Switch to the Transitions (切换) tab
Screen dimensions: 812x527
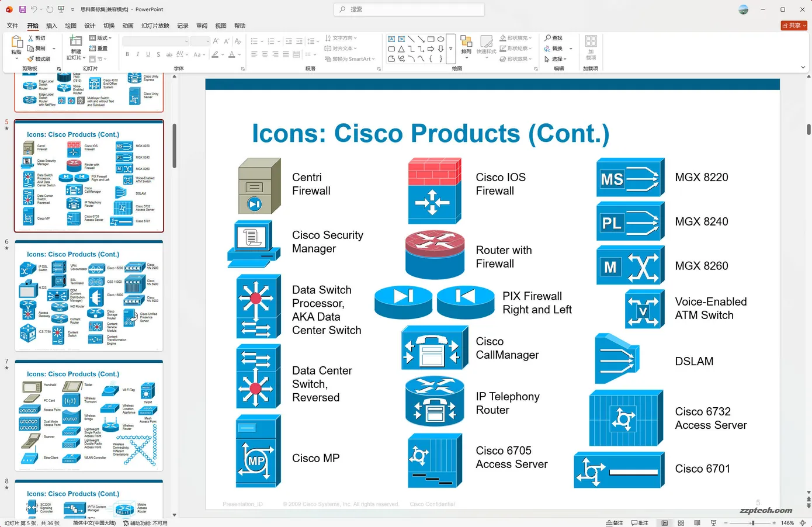109,26
